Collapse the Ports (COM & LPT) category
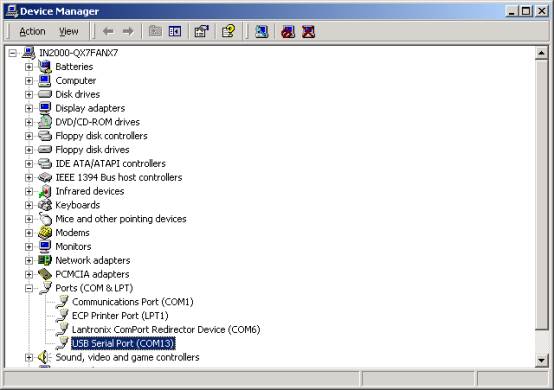The image size is (554, 390). tap(29, 288)
